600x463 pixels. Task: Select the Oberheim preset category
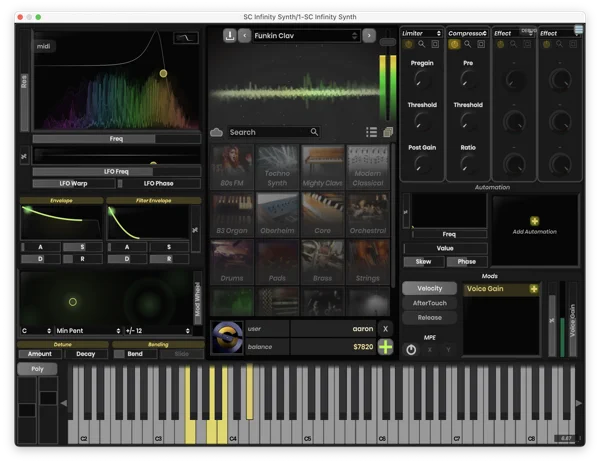(x=277, y=215)
